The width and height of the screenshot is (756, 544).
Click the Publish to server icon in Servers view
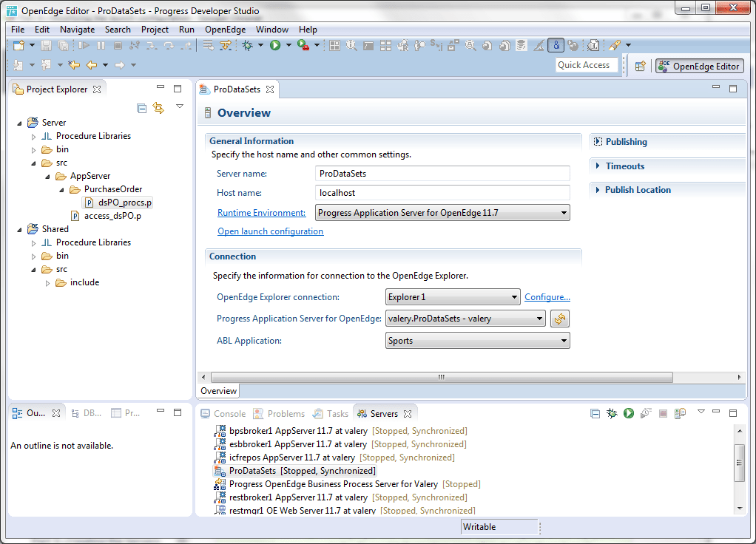coord(681,413)
